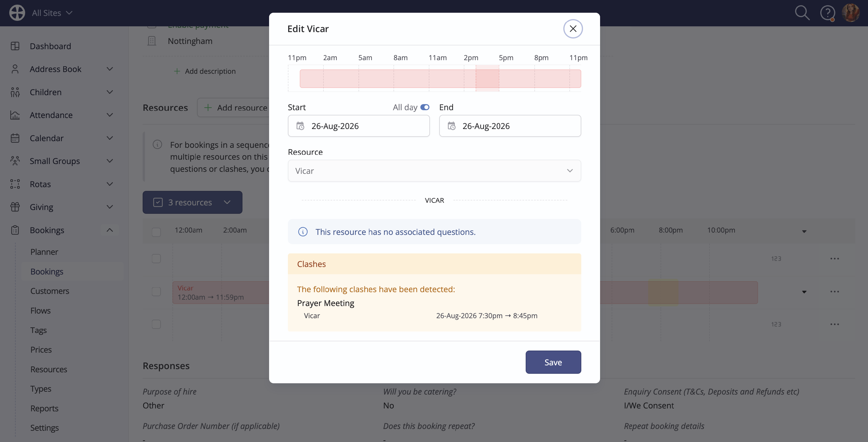Open the Start date field 26-Aug-2026

coord(358,126)
